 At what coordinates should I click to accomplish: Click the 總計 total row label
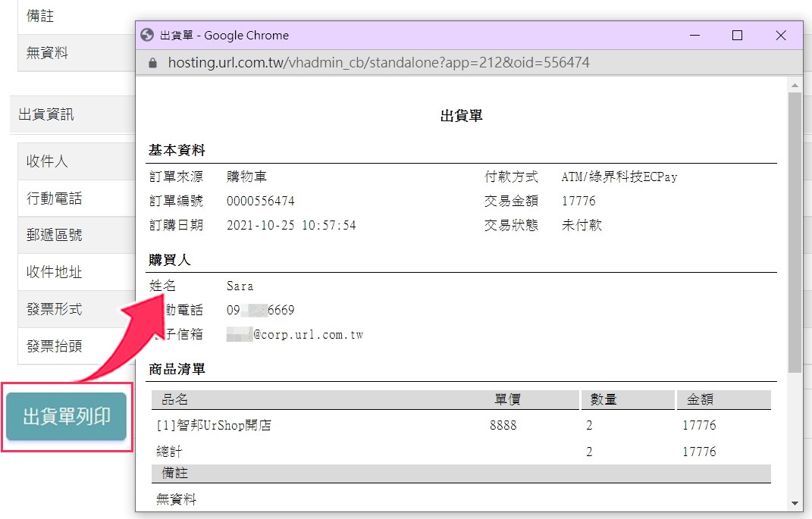pyautogui.click(x=169, y=452)
